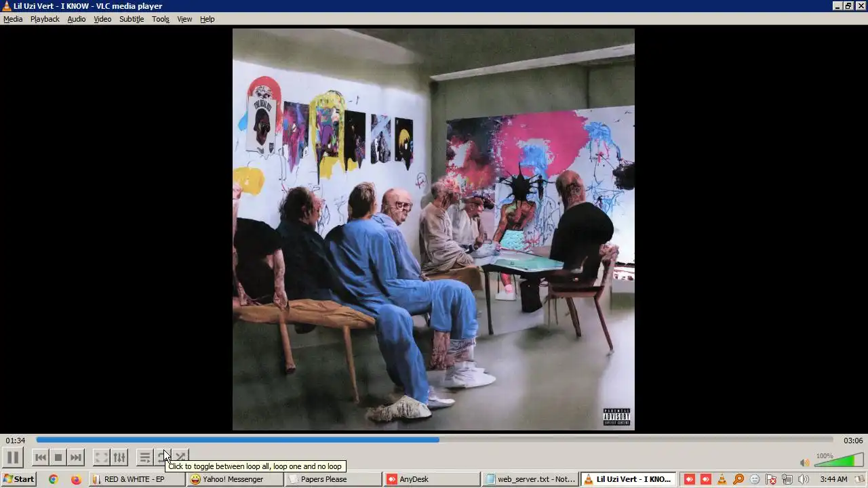Open first AnyDesk tray icon
868x488 pixels.
[690, 479]
